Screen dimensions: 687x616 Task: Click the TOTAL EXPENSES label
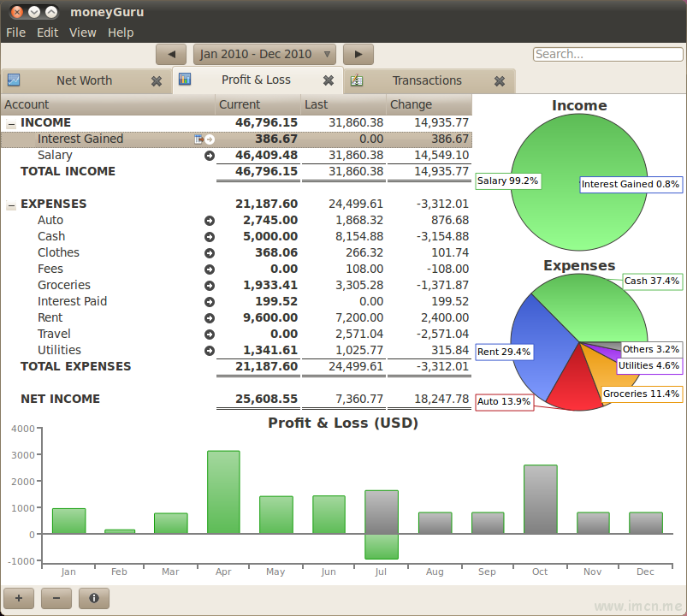(x=76, y=366)
